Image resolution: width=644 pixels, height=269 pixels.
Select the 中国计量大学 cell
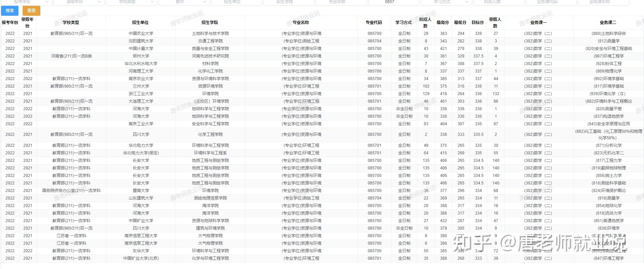pos(141,49)
